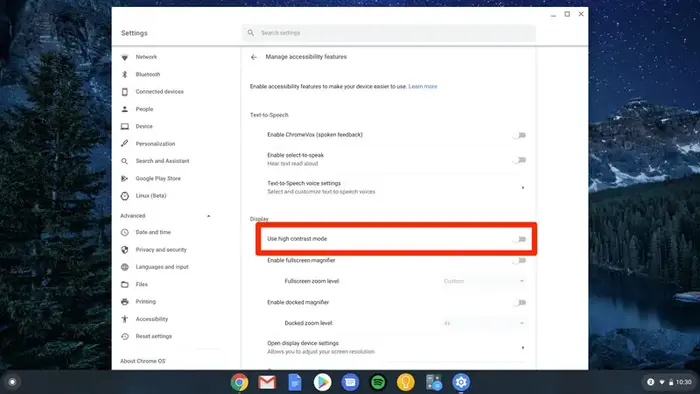700x394 pixels.
Task: Select Privacy and security in the sidebar
Action: coord(161,250)
